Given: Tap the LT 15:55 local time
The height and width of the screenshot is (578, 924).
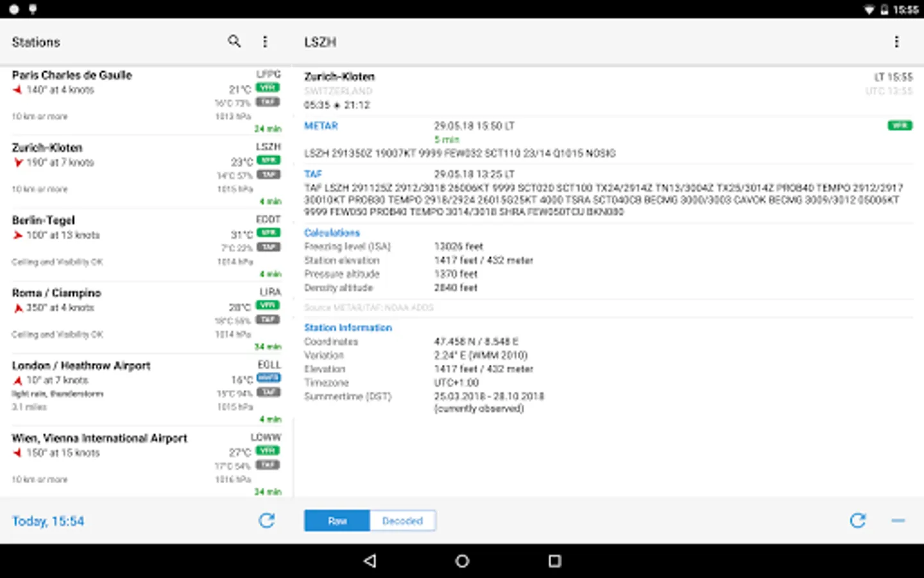Looking at the screenshot, I should [x=893, y=77].
